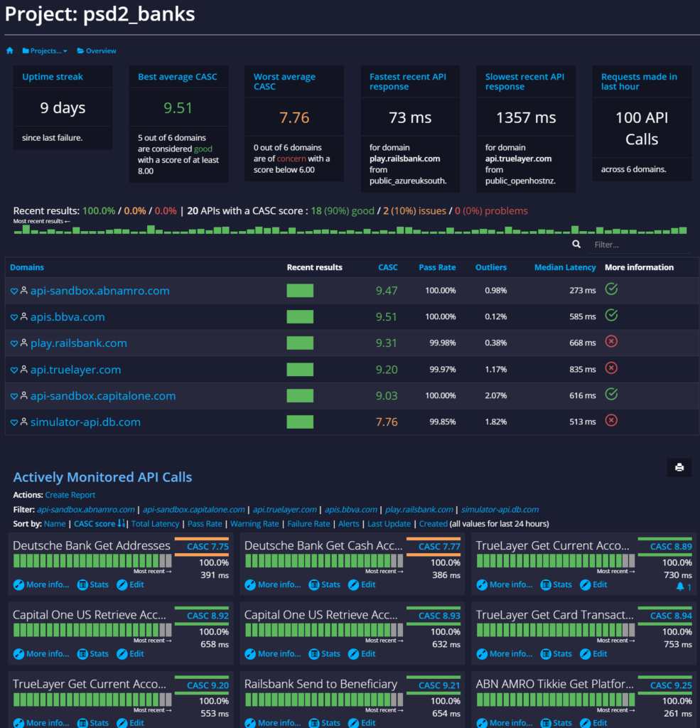Sort table by Median Latency column header
Viewport: 700px width, 728px height.
coord(565,267)
